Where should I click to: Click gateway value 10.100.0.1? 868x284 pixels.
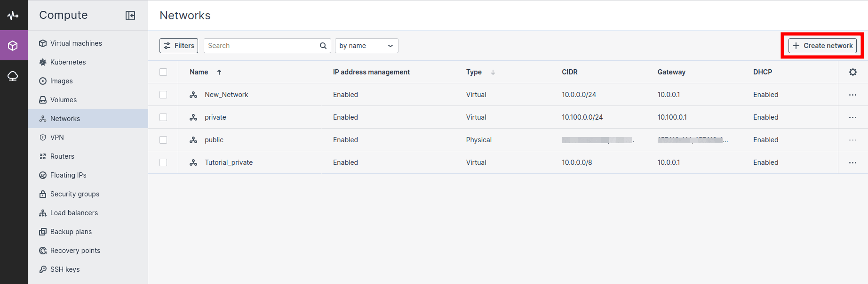click(672, 117)
